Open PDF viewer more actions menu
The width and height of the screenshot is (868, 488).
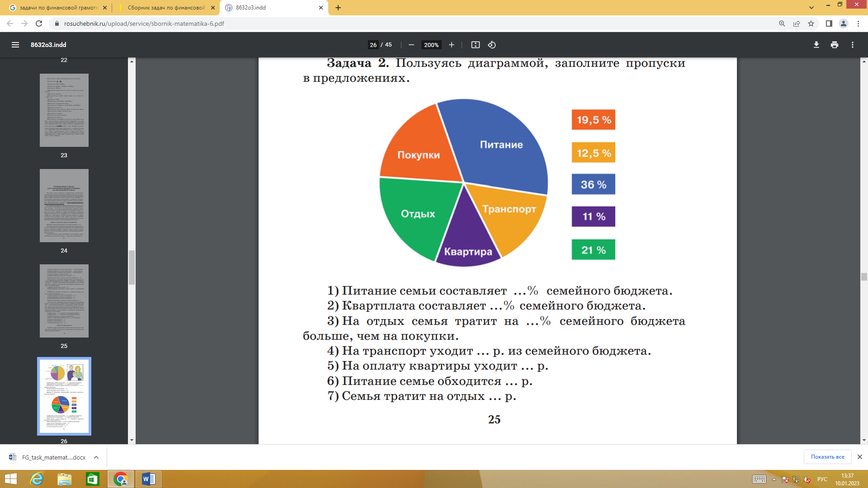(852, 45)
